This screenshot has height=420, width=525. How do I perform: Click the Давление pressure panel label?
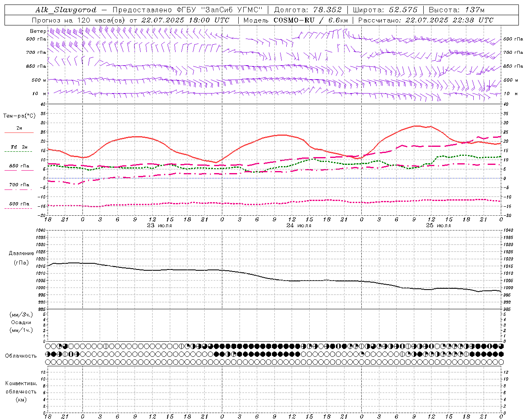coord(21,253)
